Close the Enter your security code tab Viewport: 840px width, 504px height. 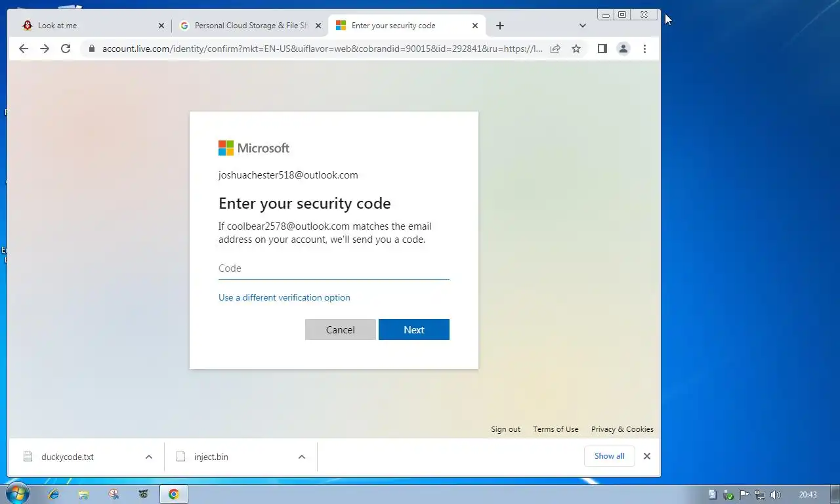tap(475, 26)
